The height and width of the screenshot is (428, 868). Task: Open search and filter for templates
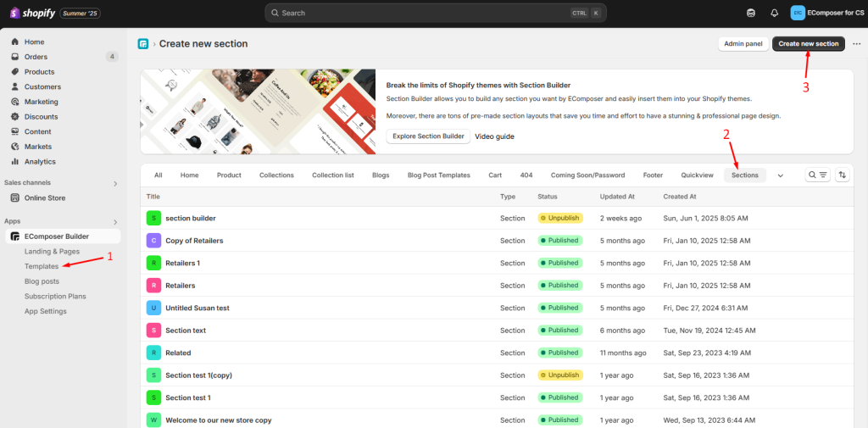(818, 175)
